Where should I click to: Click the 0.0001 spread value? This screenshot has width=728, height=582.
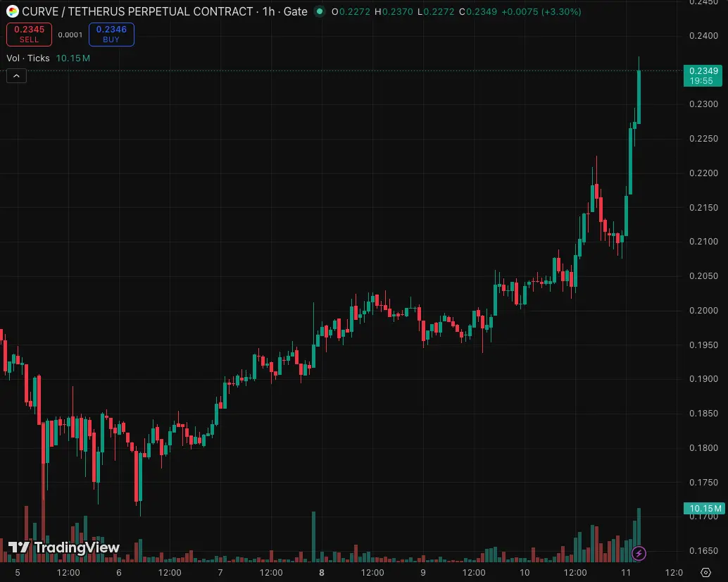point(70,35)
